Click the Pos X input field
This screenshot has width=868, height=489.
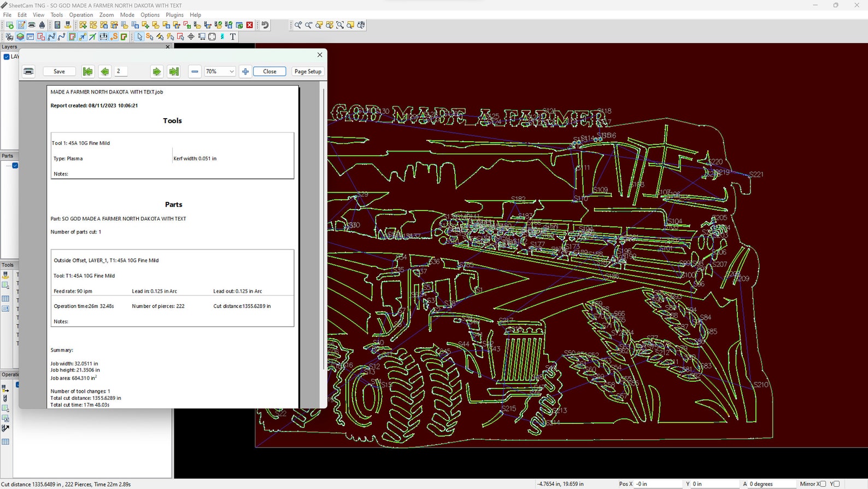point(658,484)
